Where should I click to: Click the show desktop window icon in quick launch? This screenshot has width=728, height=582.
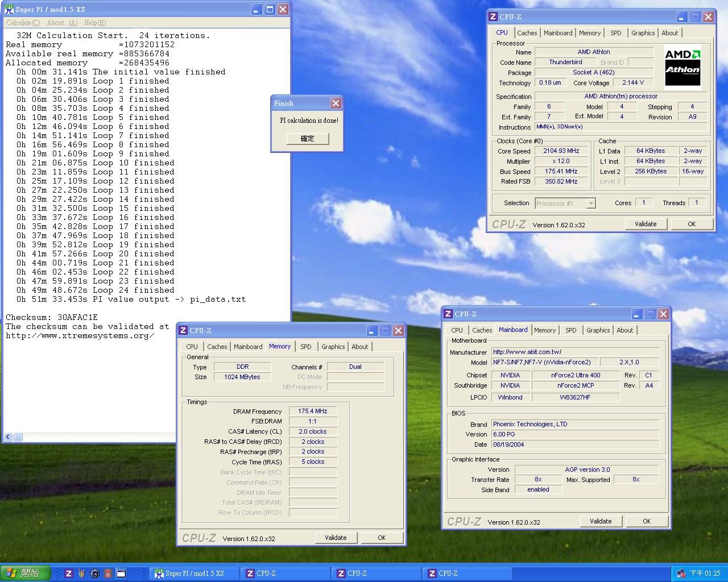[x=121, y=573]
